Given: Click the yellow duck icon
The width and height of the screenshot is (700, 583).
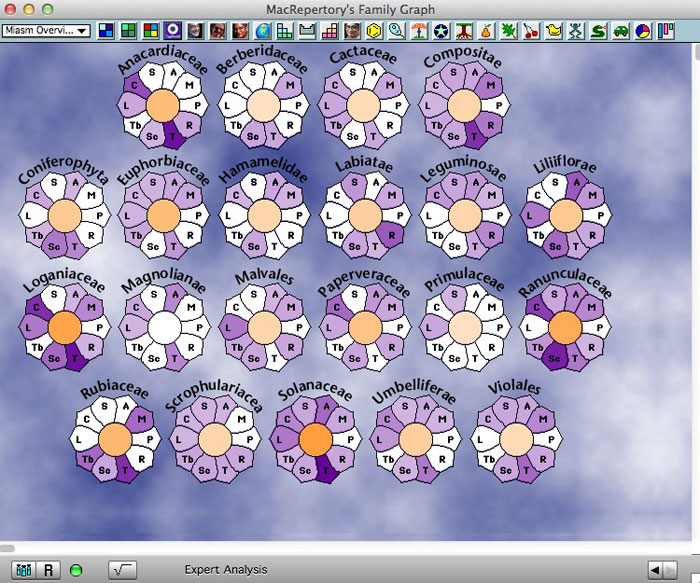Looking at the screenshot, I should [x=554, y=31].
